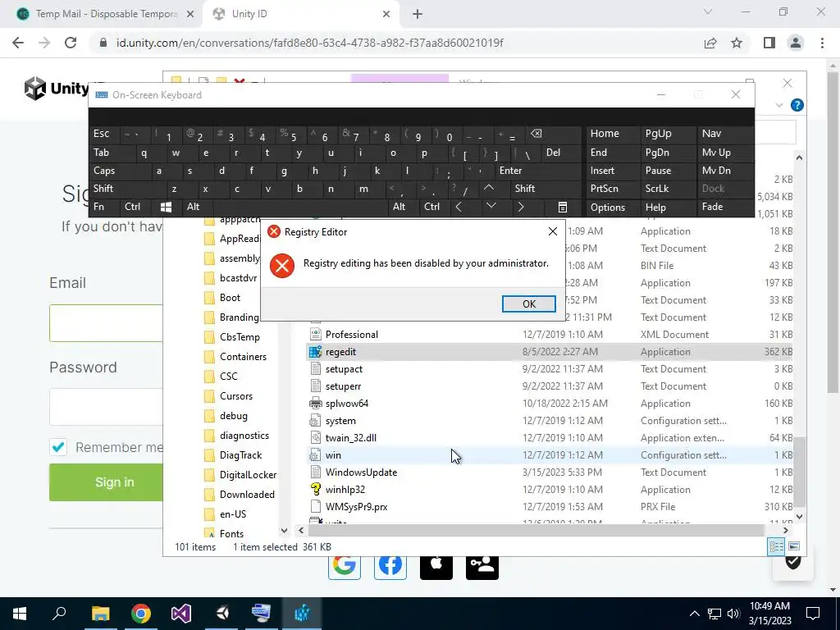
Task: Expand the File Explorer ribbon chevron
Action: [x=779, y=105]
